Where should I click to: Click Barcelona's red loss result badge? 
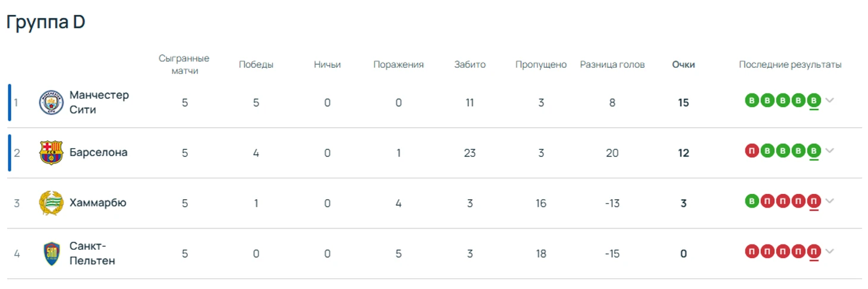coord(751,150)
